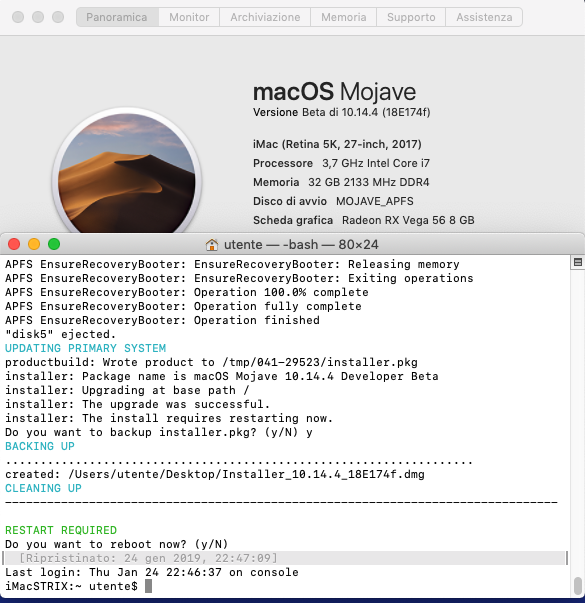Click the Terminal title 'utente — -bash — 80×24'
The width and height of the screenshot is (585, 603).
301,245
